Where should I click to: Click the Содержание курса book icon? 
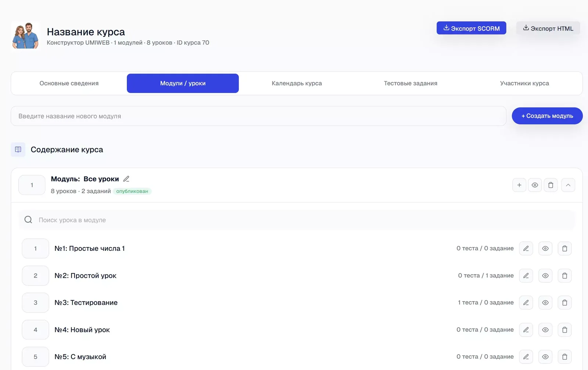pos(18,149)
